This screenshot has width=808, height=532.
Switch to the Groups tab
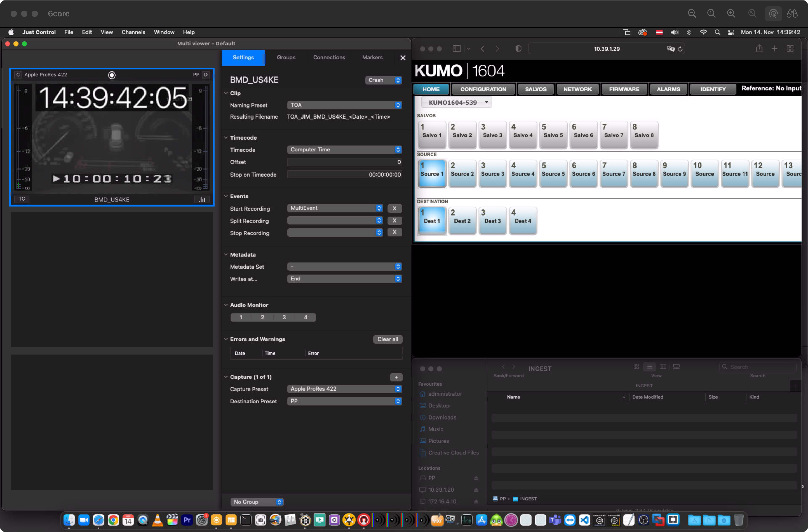tap(286, 57)
